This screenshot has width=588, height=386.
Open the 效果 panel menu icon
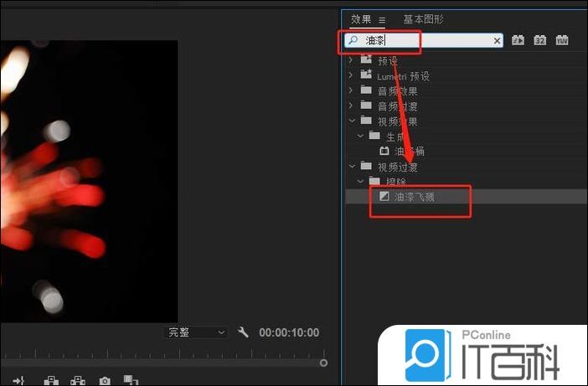click(382, 20)
